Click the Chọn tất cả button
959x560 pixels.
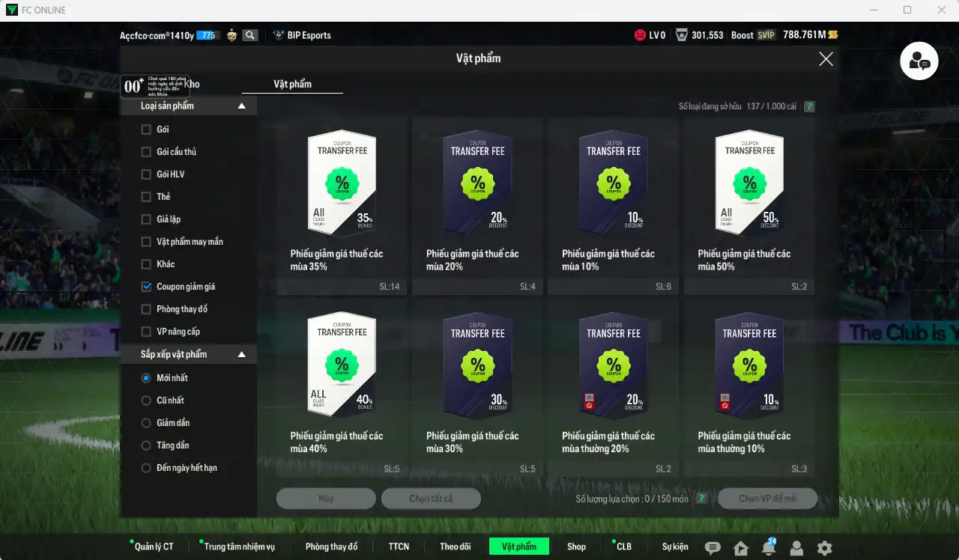point(431,499)
